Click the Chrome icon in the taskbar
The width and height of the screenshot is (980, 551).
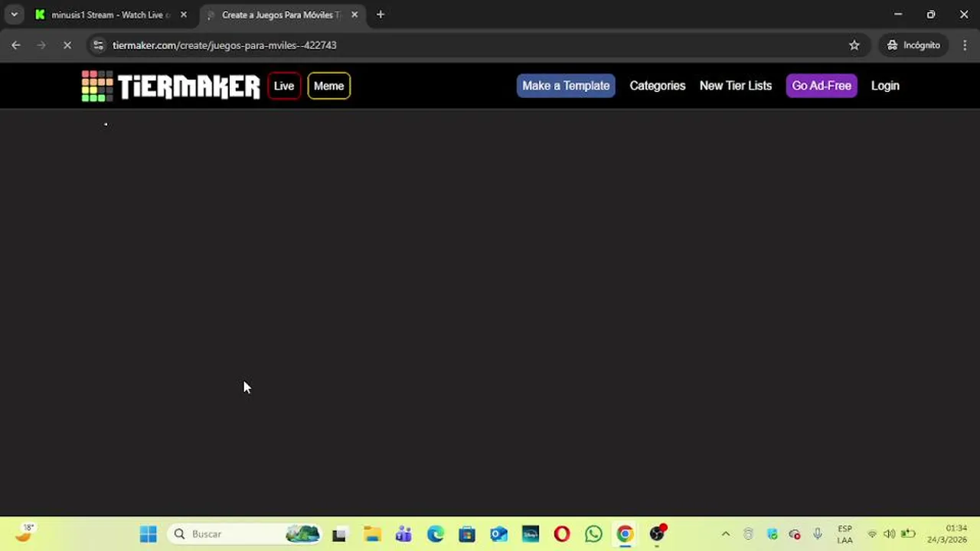[626, 534]
